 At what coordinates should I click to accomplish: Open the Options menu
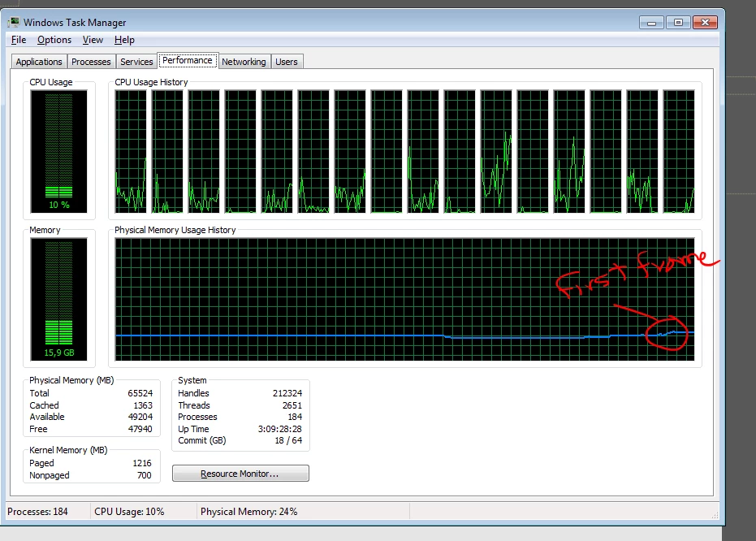coord(54,40)
